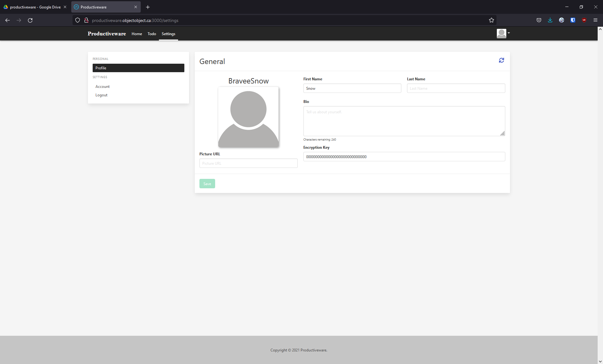
Task: Bookmark this page with star icon
Action: tap(491, 20)
